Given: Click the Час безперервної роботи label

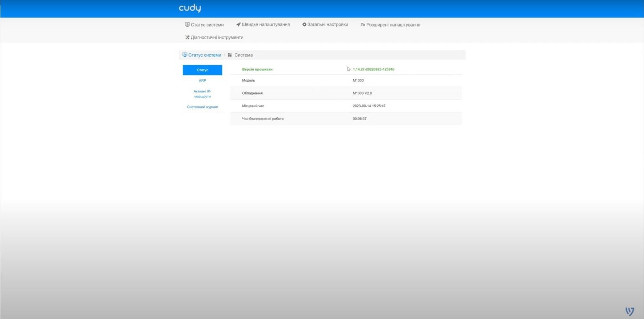Looking at the screenshot, I should pyautogui.click(x=263, y=119).
